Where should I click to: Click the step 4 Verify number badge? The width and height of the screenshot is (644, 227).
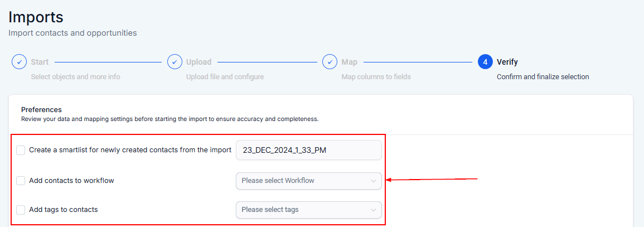(485, 62)
